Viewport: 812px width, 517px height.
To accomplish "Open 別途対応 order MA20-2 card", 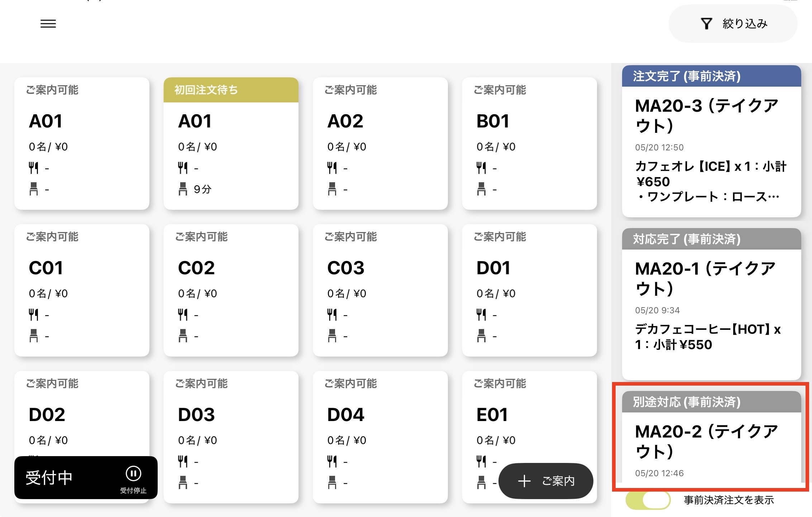I will (x=711, y=437).
